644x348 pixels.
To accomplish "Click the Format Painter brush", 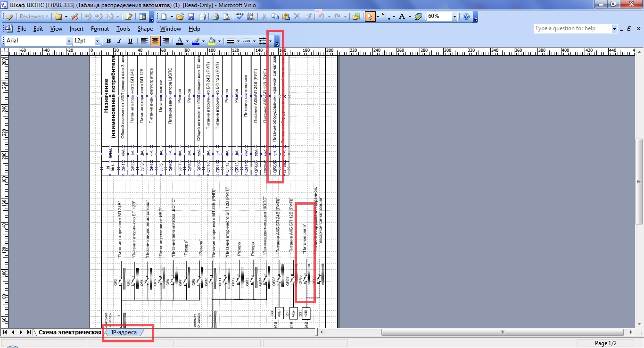I will coord(308,17).
